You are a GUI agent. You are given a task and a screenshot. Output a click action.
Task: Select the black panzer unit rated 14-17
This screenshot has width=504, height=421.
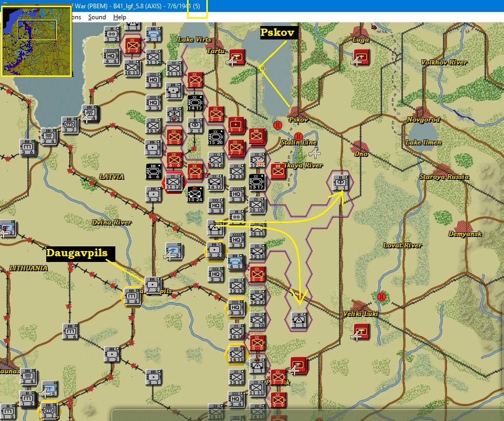click(195, 103)
